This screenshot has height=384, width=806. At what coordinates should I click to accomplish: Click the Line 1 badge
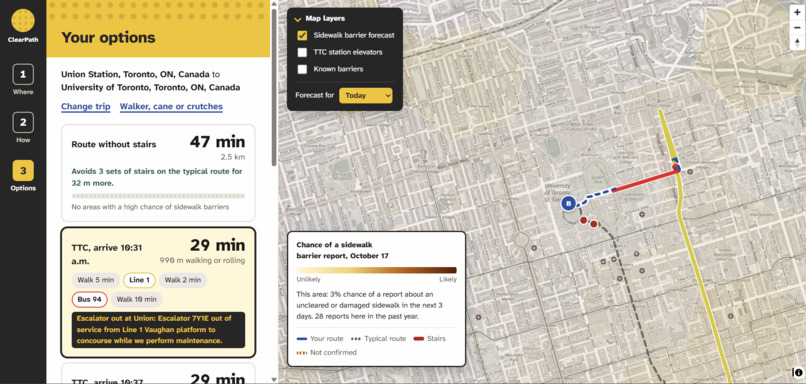(140, 280)
